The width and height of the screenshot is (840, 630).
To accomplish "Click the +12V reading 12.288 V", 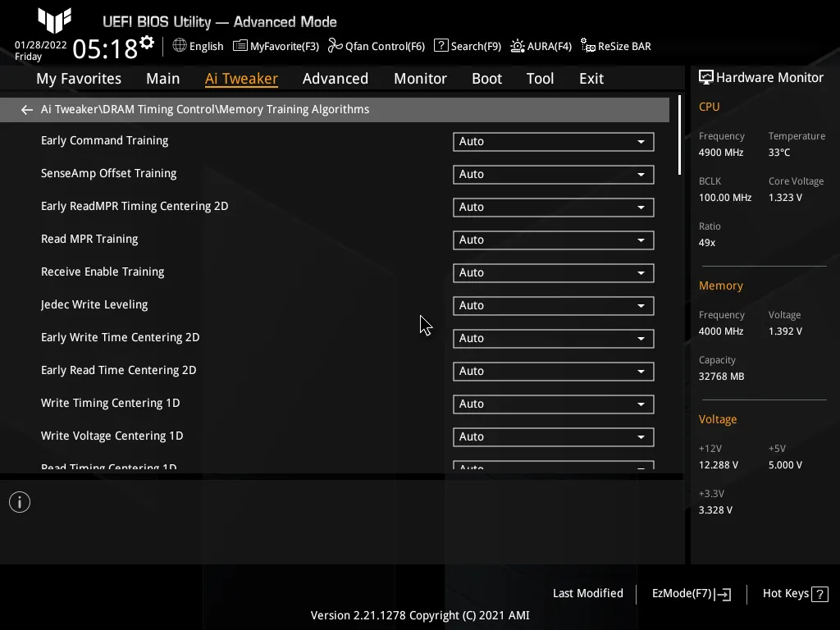I will click(x=719, y=465).
